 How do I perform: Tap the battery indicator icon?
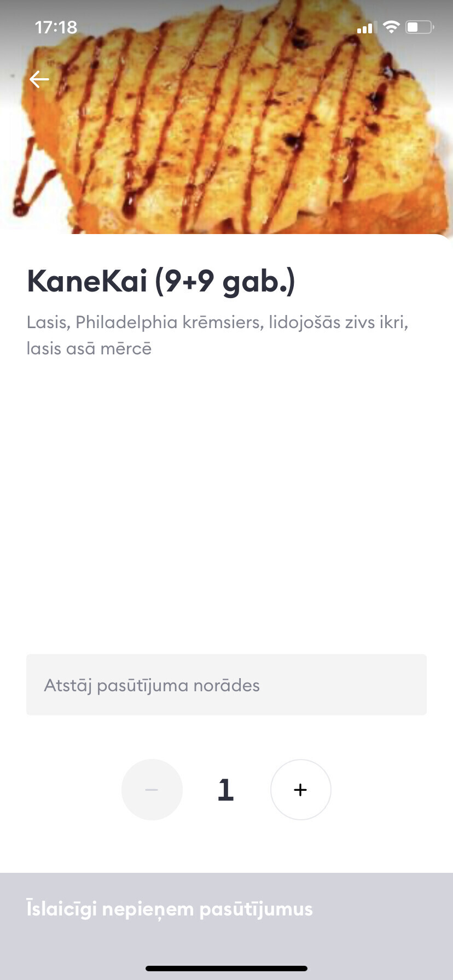(420, 27)
